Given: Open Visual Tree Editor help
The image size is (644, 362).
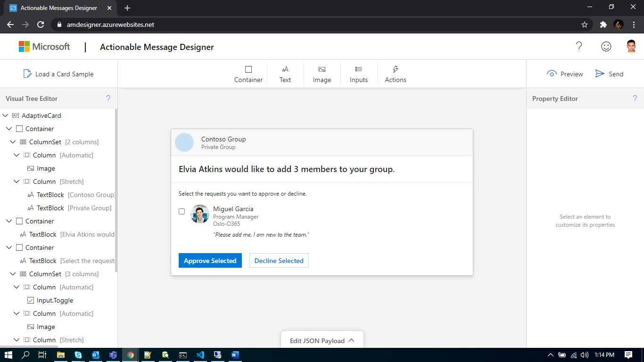Looking at the screenshot, I should (x=108, y=98).
